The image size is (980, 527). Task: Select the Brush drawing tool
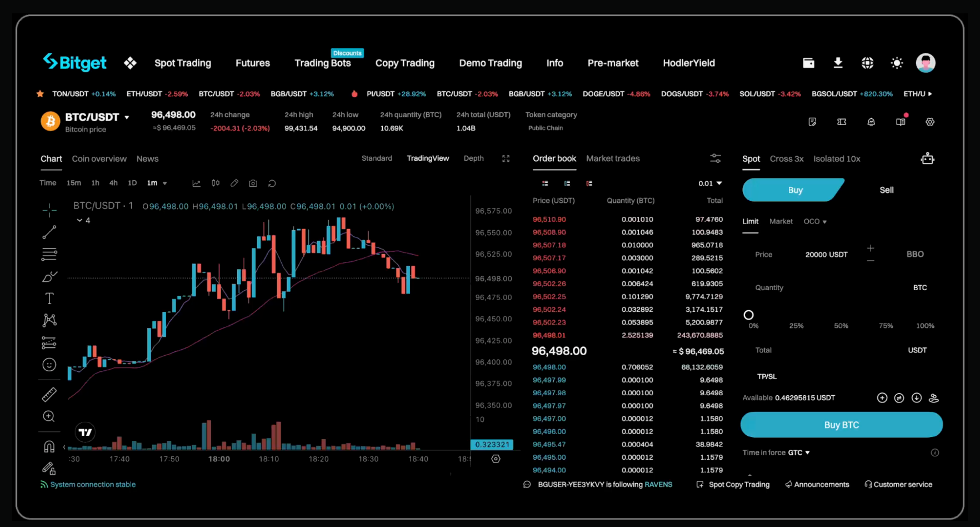[49, 276]
